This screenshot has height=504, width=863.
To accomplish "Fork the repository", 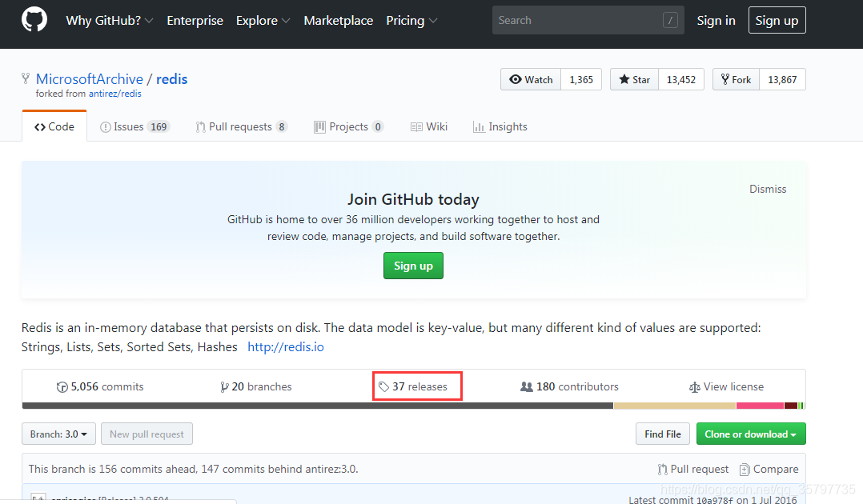I will click(x=736, y=79).
